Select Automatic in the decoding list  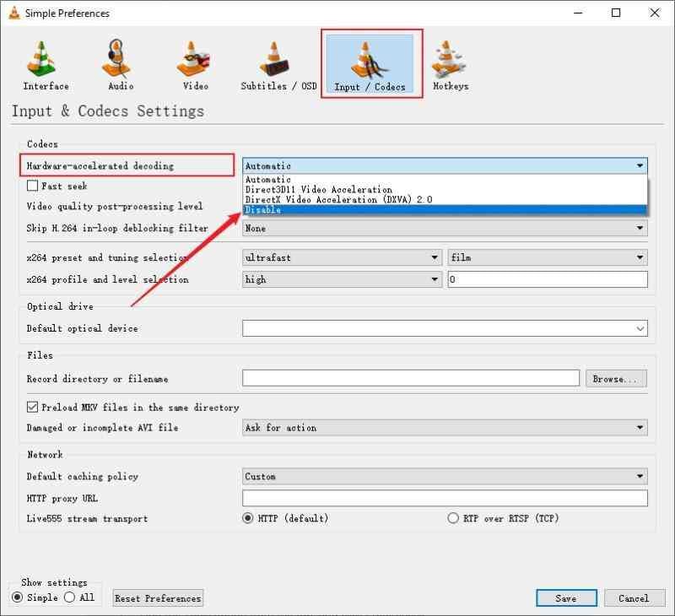[x=445, y=180]
